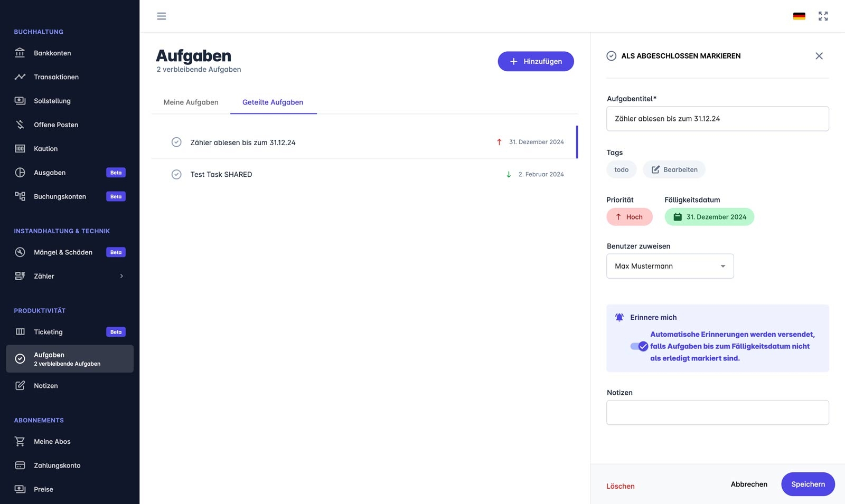845x504 pixels.
Task: Open Bankkonten from the sidebar
Action: tap(52, 53)
